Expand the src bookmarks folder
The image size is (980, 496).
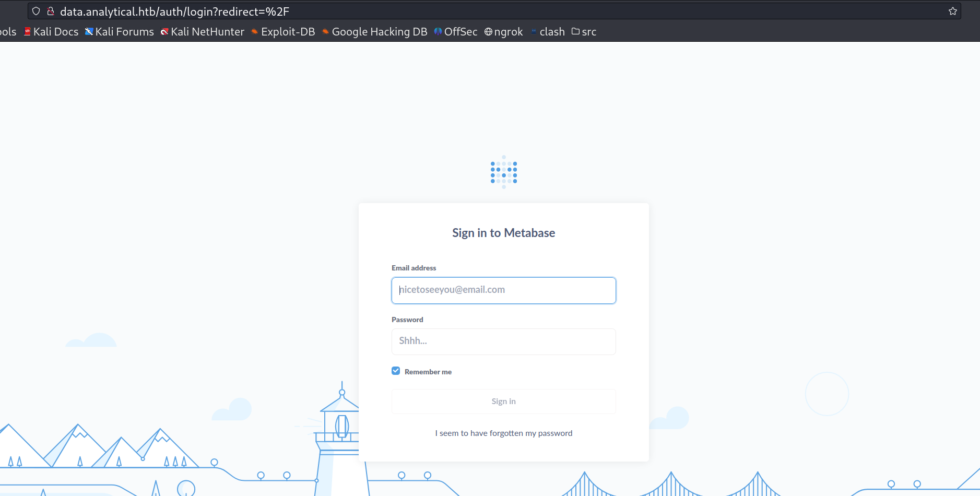tap(584, 32)
